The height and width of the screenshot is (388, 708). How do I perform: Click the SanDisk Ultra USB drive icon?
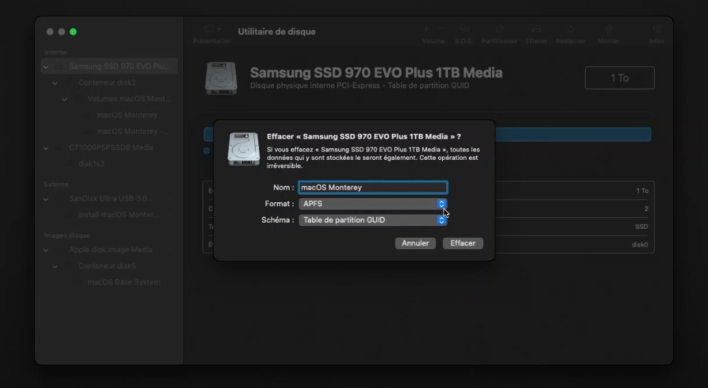[59, 199]
